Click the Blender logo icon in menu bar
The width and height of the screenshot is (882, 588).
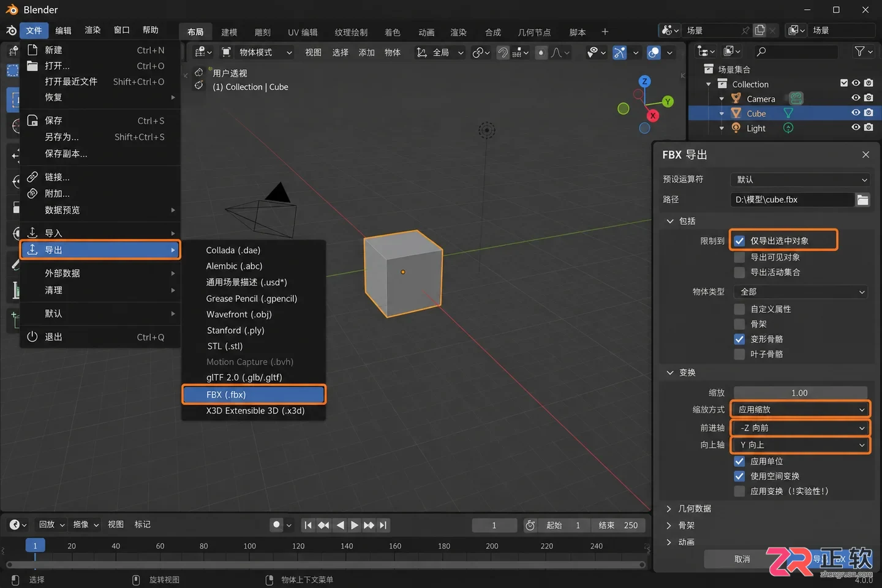pyautogui.click(x=11, y=31)
